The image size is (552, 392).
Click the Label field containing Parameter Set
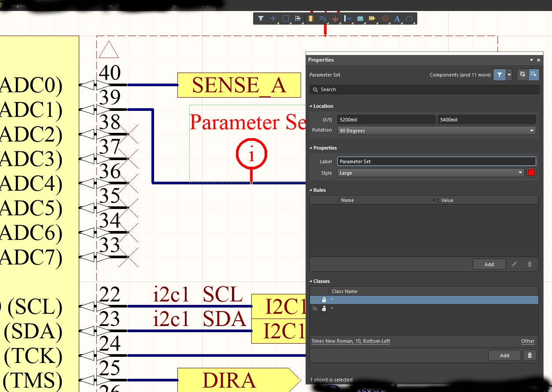[x=436, y=161]
